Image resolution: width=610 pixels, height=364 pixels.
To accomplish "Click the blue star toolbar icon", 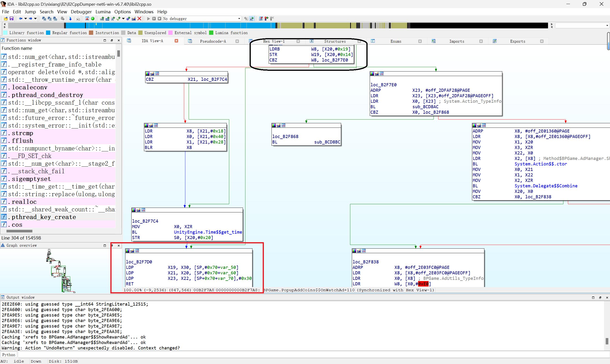I will tap(128, 19).
